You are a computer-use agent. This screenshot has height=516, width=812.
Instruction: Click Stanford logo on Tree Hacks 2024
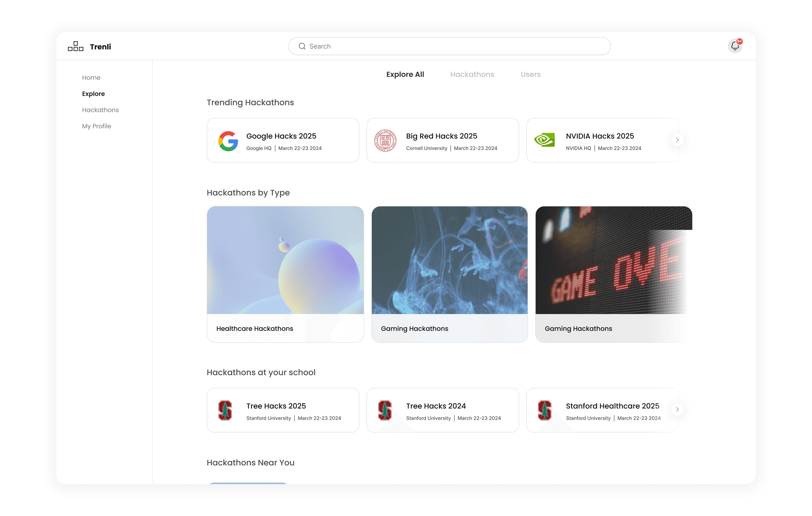coord(385,410)
